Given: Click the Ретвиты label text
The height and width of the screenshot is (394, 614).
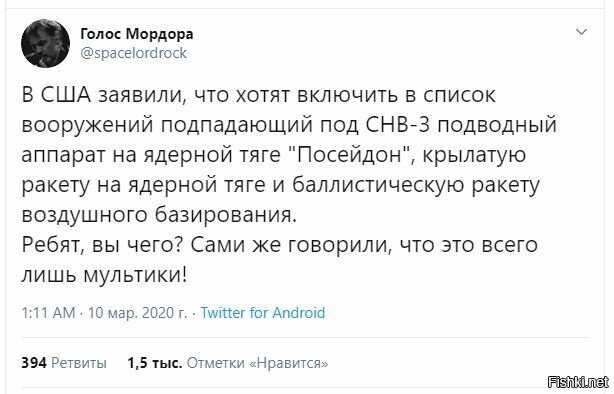Looking at the screenshot, I should pos(79,363).
